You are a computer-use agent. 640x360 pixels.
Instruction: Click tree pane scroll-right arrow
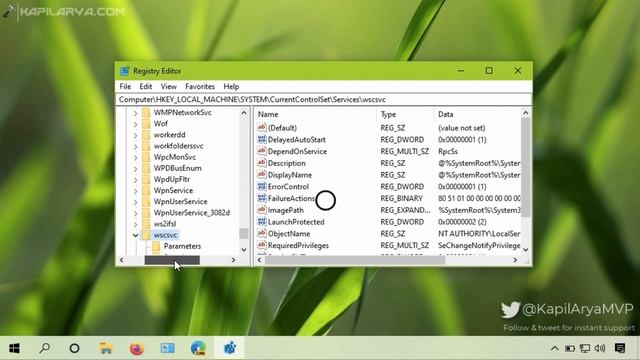pos(233,260)
